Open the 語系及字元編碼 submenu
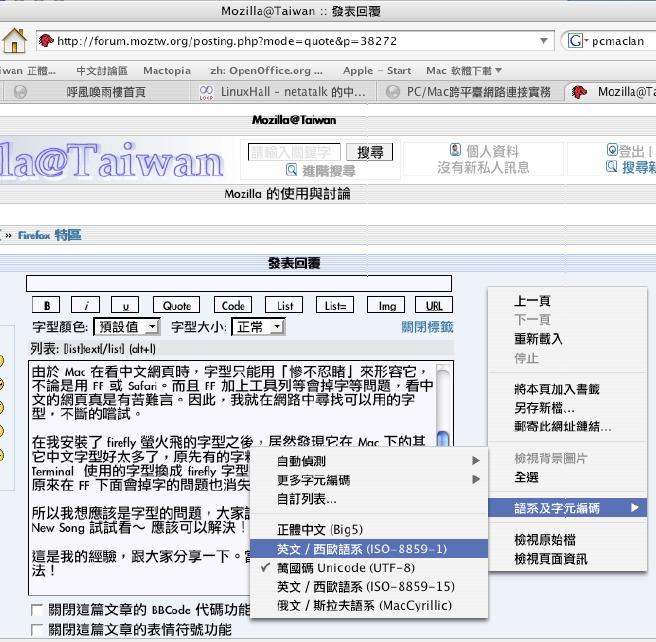656x642 pixels. (x=567, y=508)
